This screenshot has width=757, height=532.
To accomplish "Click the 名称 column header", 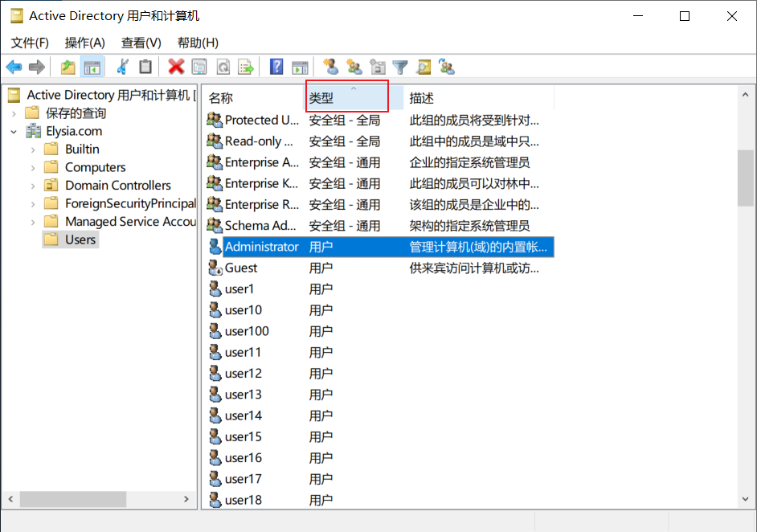I will tap(252, 98).
